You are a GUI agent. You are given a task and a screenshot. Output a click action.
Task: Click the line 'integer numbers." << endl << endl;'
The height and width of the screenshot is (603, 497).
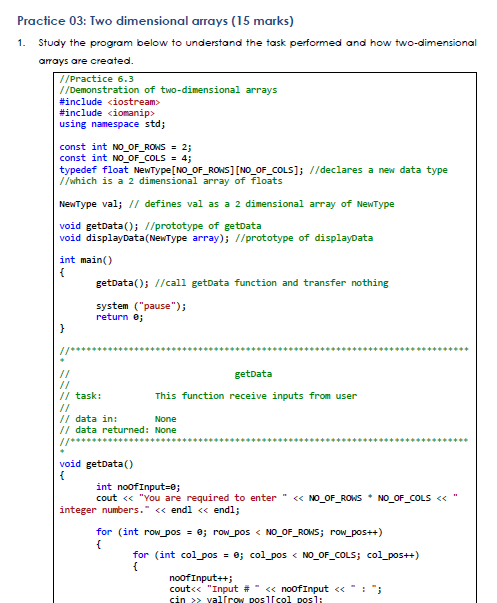point(149,510)
